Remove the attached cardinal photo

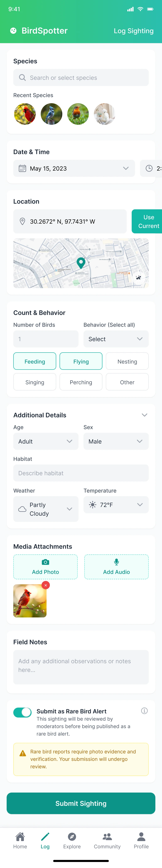[45, 585]
